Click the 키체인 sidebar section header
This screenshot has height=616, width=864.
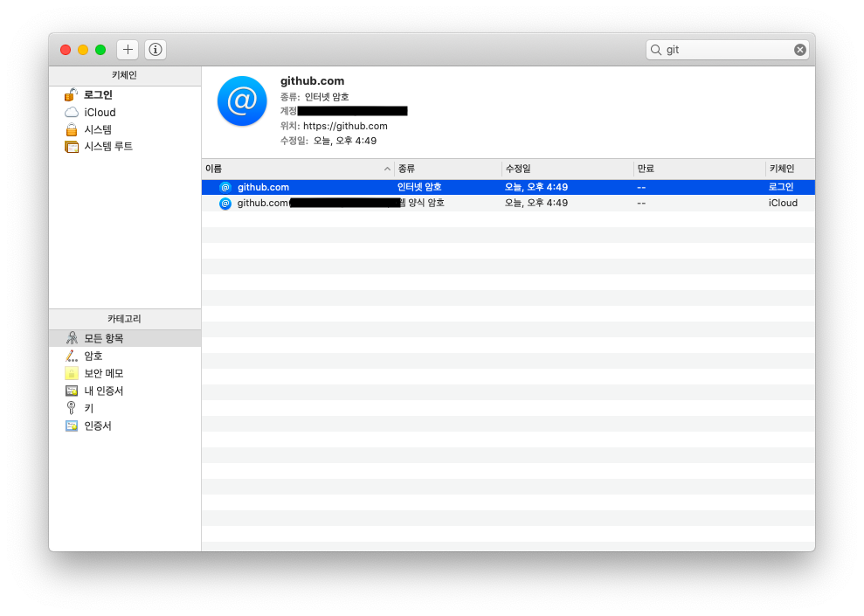click(x=125, y=75)
